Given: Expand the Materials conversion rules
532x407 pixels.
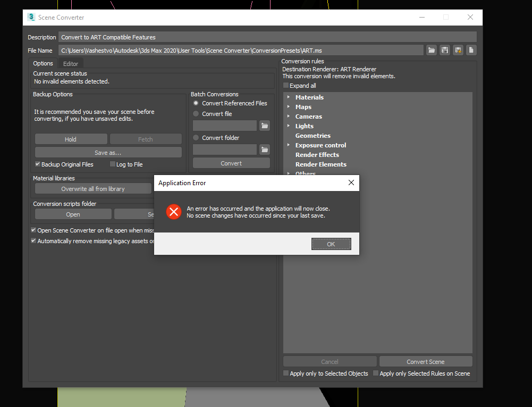Looking at the screenshot, I should (289, 97).
